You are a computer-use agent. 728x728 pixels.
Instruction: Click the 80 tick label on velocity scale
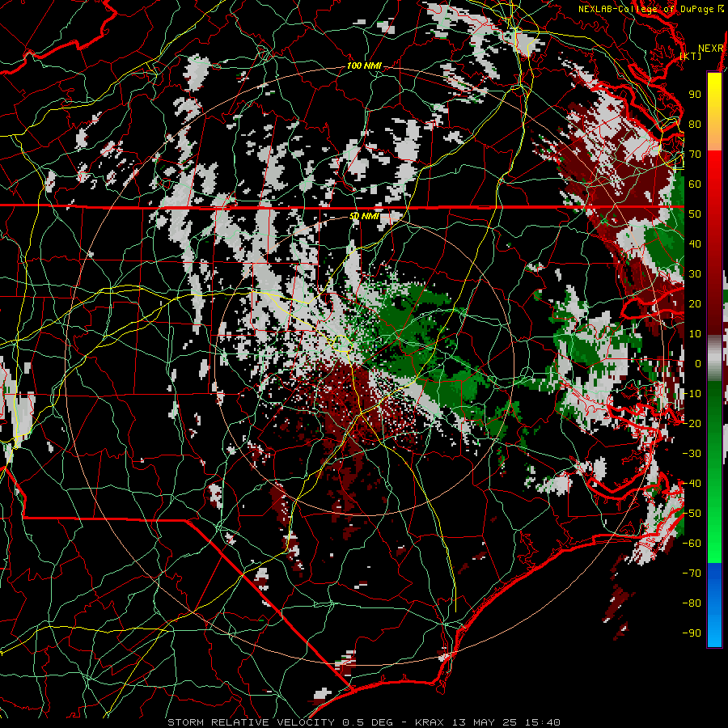[x=695, y=125]
